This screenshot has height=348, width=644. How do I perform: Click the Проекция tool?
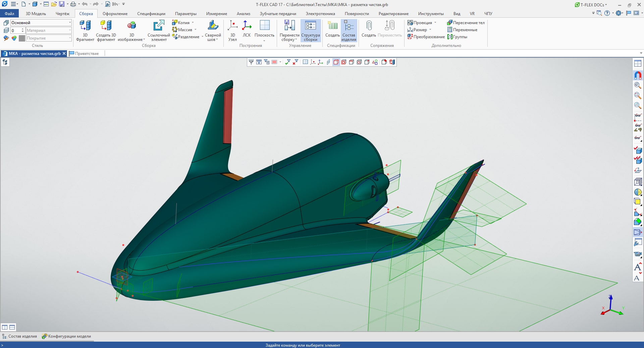click(420, 23)
